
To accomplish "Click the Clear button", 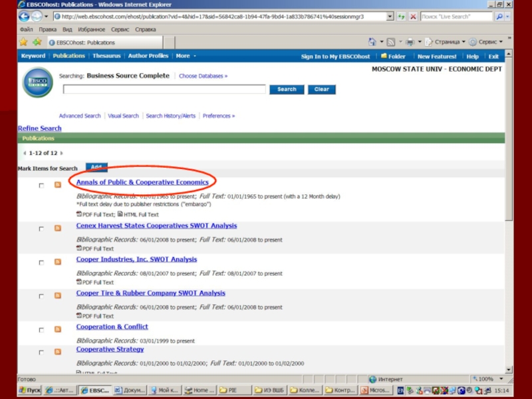I will coord(322,89).
